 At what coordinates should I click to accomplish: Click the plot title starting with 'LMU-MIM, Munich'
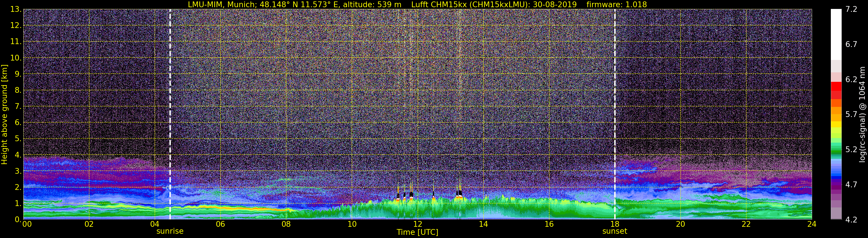(417, 4)
